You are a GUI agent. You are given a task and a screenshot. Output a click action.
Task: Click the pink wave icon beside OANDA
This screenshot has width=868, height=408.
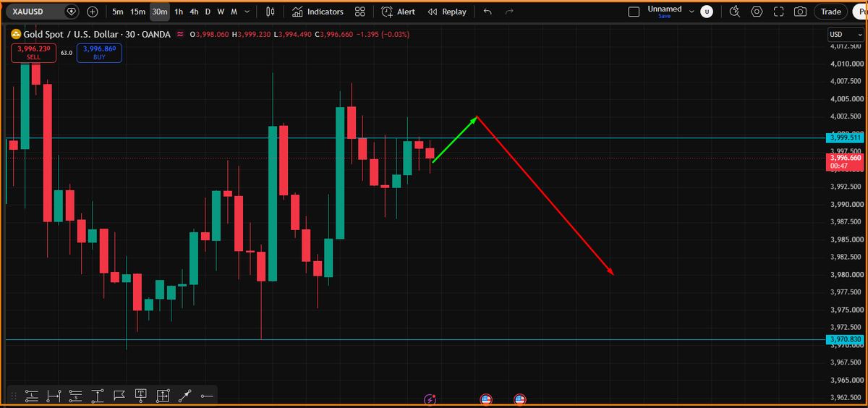pos(179,34)
